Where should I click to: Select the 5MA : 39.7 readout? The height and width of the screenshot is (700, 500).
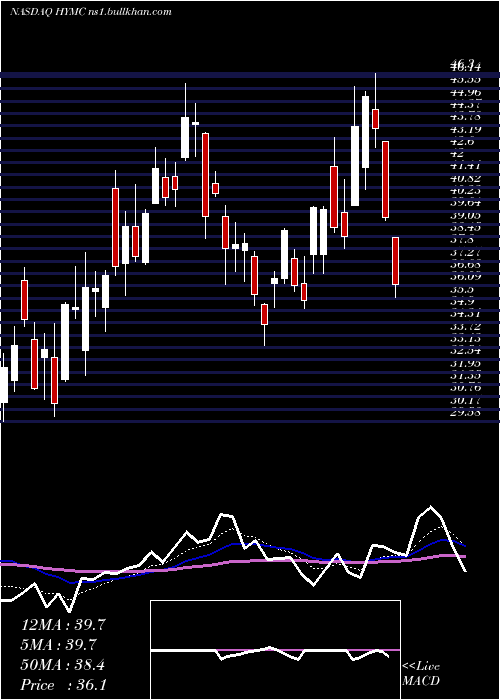pos(59,645)
